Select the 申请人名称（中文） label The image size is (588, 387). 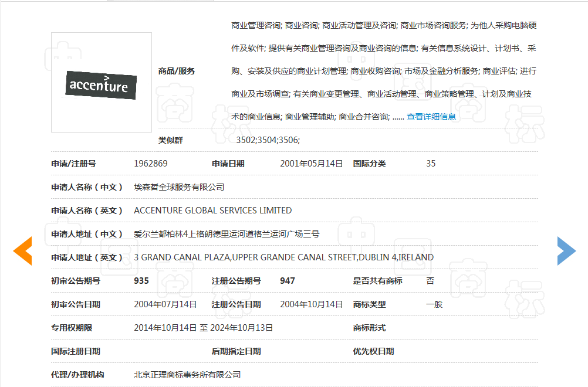click(x=87, y=187)
